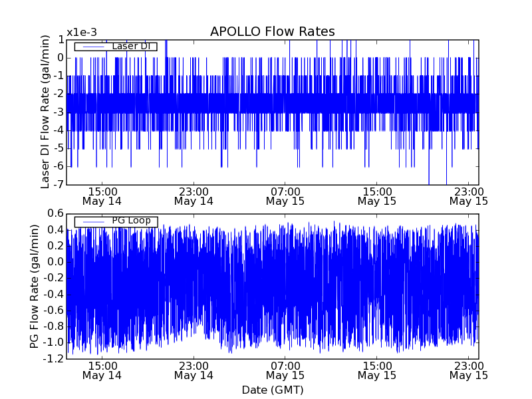
Task: Click the blue line sample in PG Loop legend
Action: coord(92,221)
